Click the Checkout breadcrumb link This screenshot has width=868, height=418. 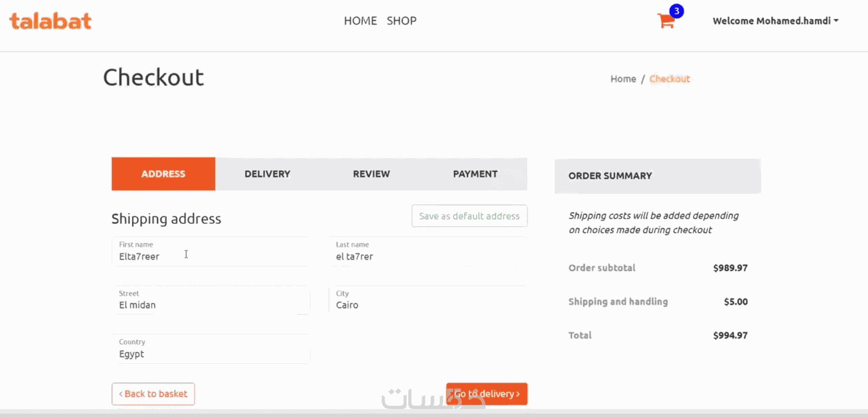(669, 79)
